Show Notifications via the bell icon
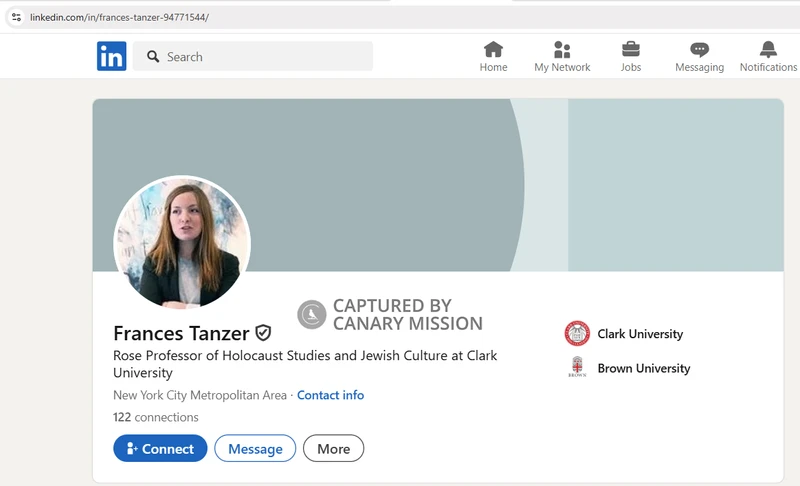800x486 pixels. coord(768,50)
